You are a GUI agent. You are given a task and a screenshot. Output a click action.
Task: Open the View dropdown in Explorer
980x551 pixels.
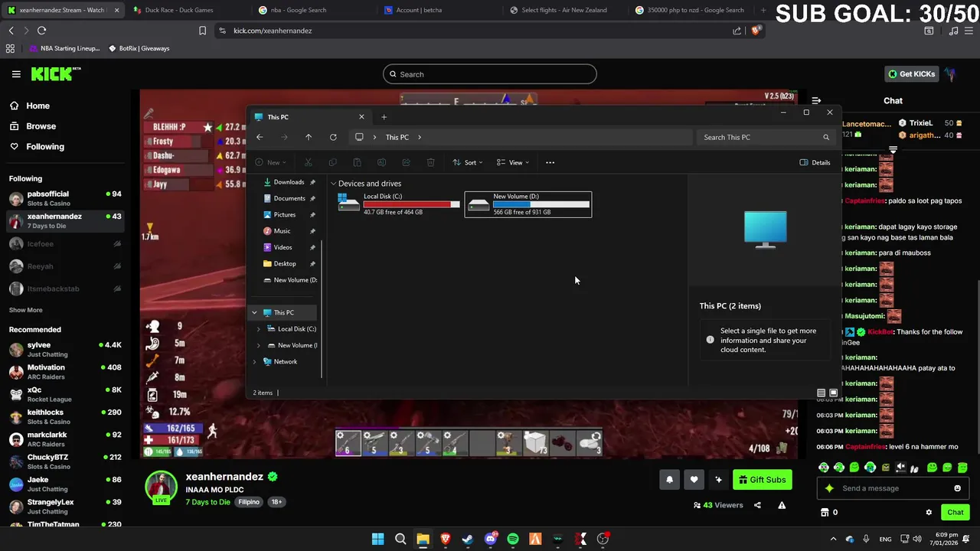click(x=512, y=162)
